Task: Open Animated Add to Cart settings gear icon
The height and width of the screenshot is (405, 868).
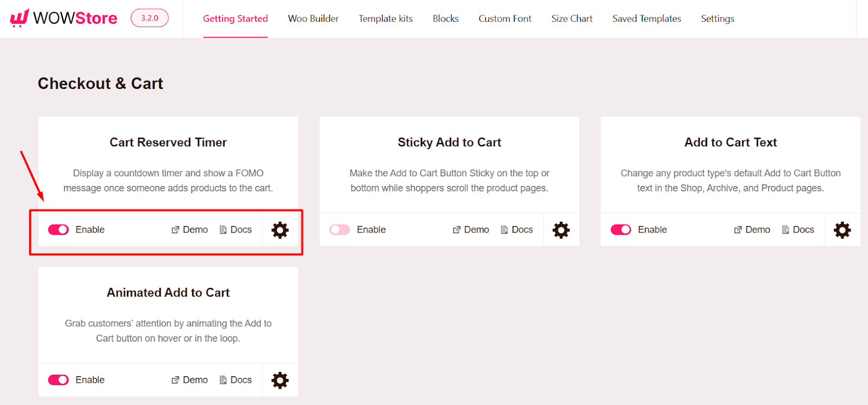Action: click(279, 380)
